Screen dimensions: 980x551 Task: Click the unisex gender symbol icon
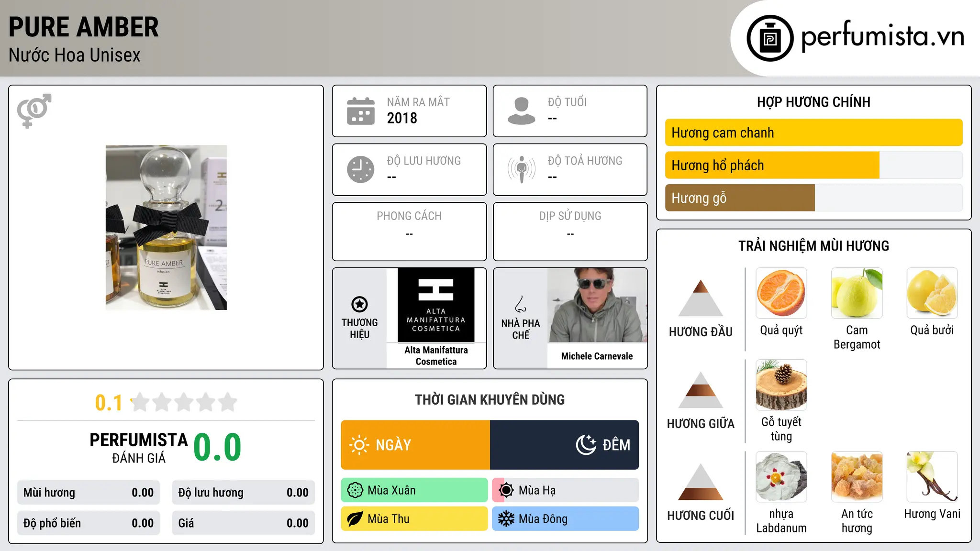[x=34, y=111]
